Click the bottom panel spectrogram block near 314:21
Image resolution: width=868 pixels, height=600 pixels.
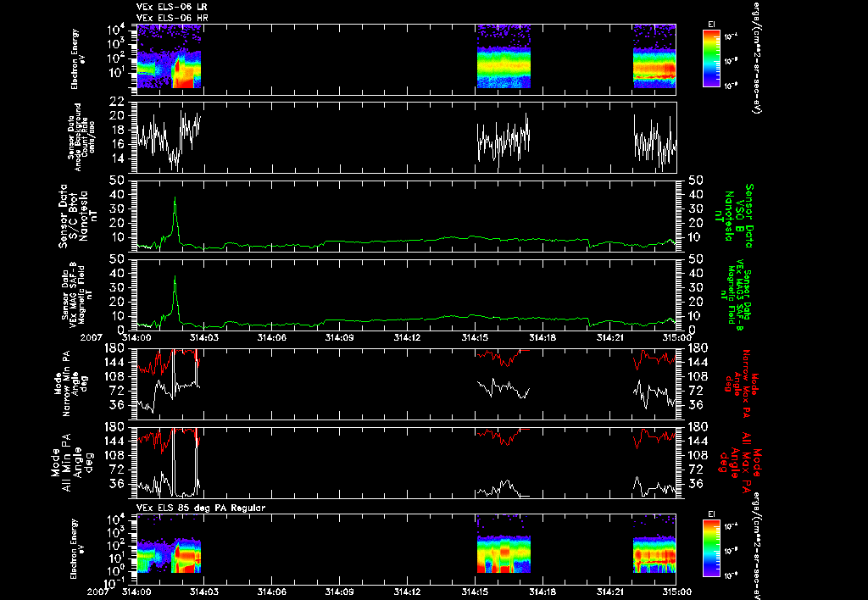(654, 554)
